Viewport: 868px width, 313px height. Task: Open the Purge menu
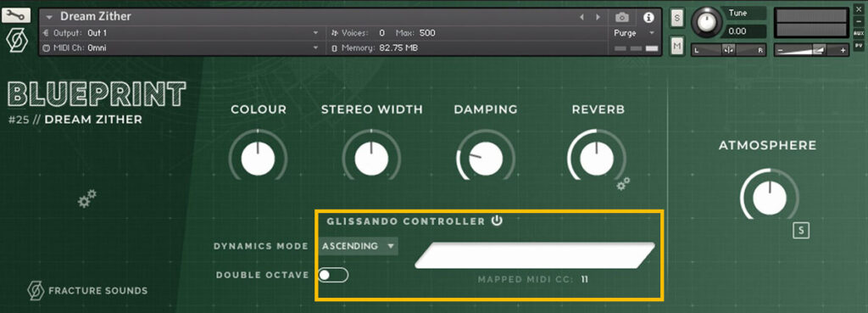[634, 33]
